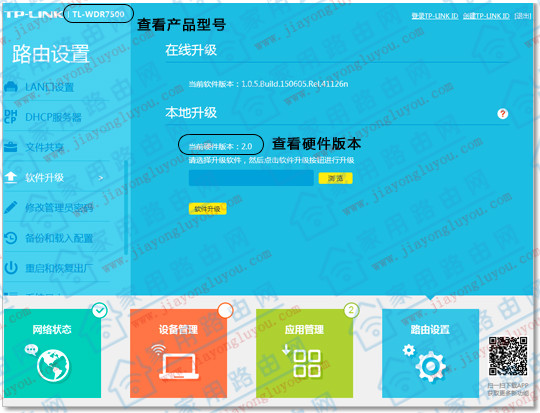This screenshot has width=540, height=413.
Task: Open the 路由设置 tile
Action: click(430, 353)
